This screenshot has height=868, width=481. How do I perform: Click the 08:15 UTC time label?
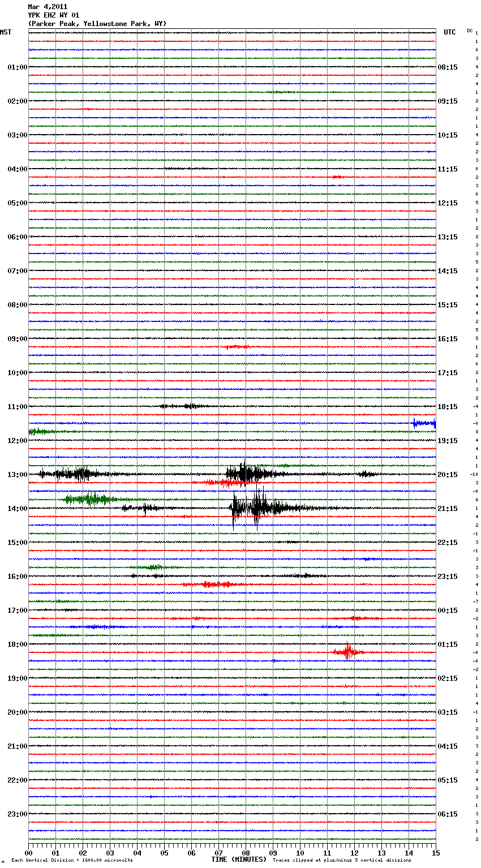(x=448, y=67)
